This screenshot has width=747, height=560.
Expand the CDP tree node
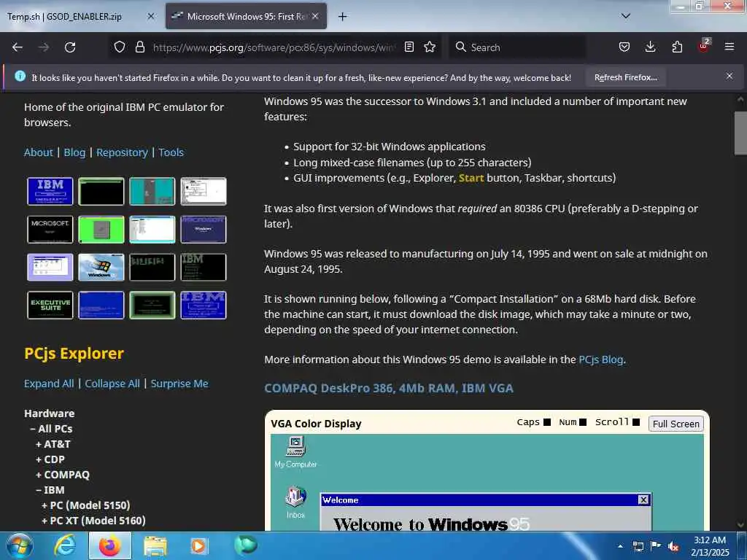point(50,459)
